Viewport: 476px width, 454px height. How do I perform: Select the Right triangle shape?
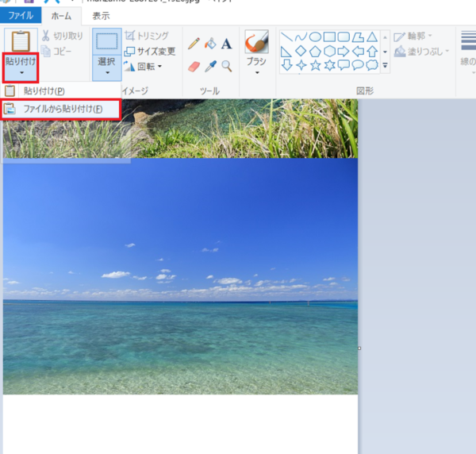[286, 52]
